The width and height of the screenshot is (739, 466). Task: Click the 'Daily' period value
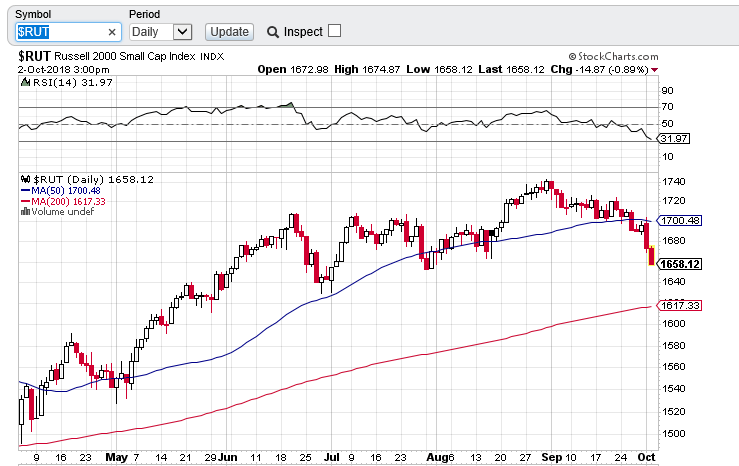[145, 32]
